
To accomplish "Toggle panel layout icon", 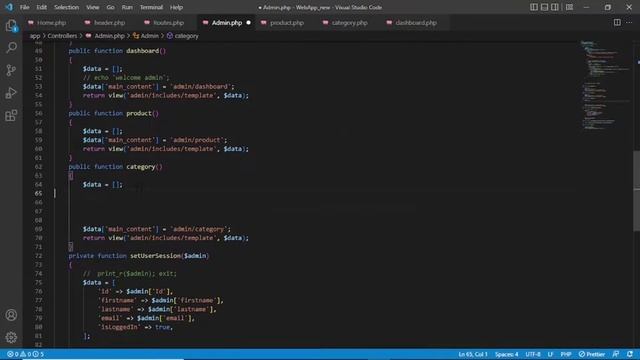I will [544, 7].
